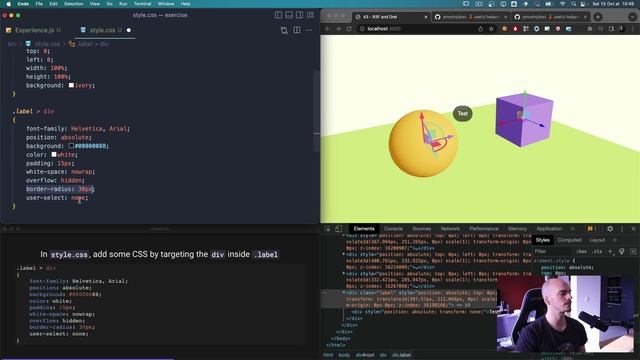Open the File menu

pyautogui.click(x=39, y=4)
